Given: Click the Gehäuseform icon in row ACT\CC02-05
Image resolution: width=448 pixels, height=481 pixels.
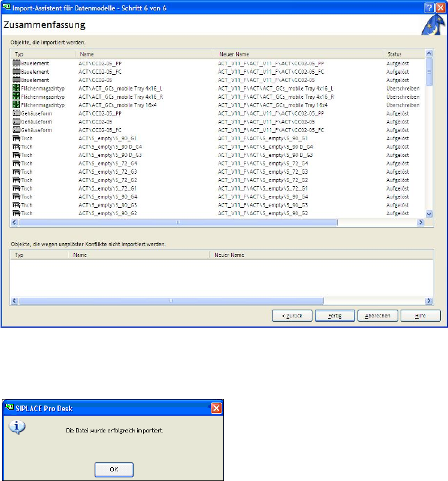Looking at the screenshot, I should point(16,122).
